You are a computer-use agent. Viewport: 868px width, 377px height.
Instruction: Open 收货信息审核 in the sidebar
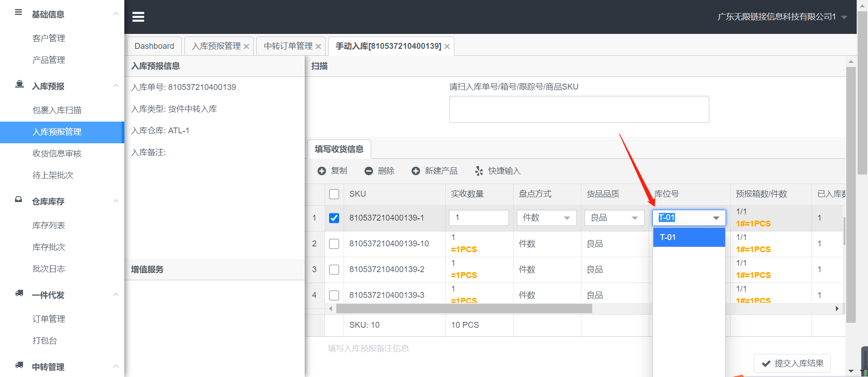tap(57, 154)
